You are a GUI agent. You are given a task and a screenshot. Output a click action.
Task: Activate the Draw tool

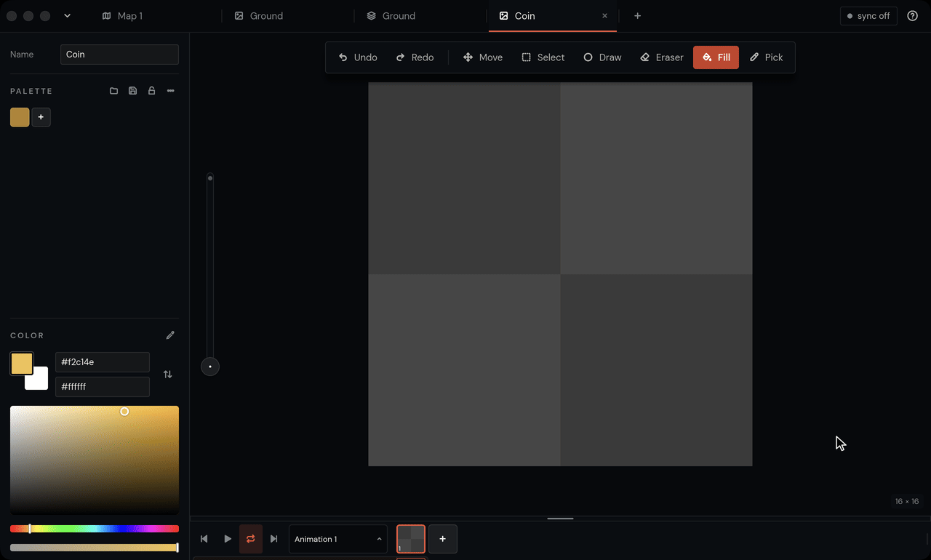click(602, 57)
